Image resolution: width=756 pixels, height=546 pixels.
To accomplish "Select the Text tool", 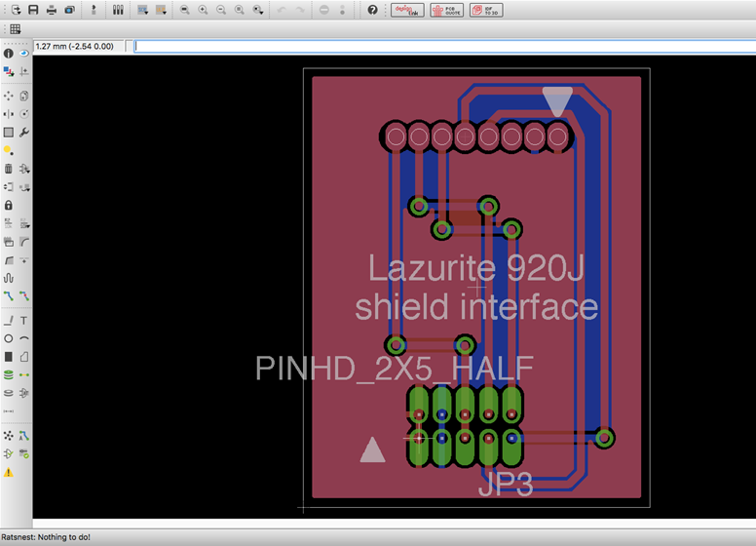I will click(x=23, y=320).
